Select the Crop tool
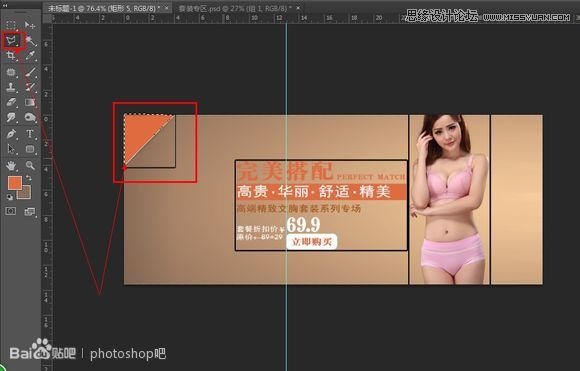Image resolution: width=580 pixels, height=371 pixels. pos(11,56)
